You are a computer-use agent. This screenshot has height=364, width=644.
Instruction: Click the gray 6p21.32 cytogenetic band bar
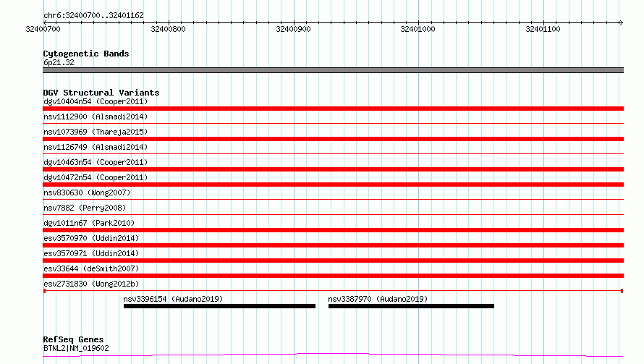333,70
